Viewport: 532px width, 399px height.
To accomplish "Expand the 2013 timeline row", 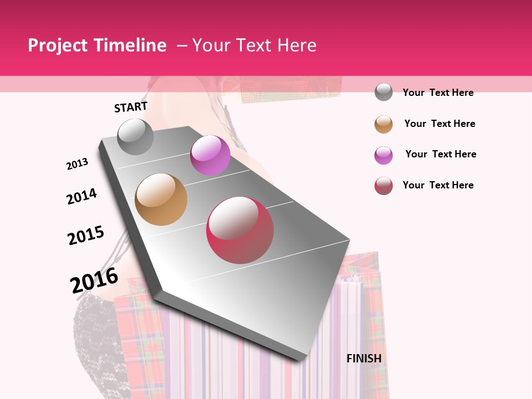I will pos(78,163).
